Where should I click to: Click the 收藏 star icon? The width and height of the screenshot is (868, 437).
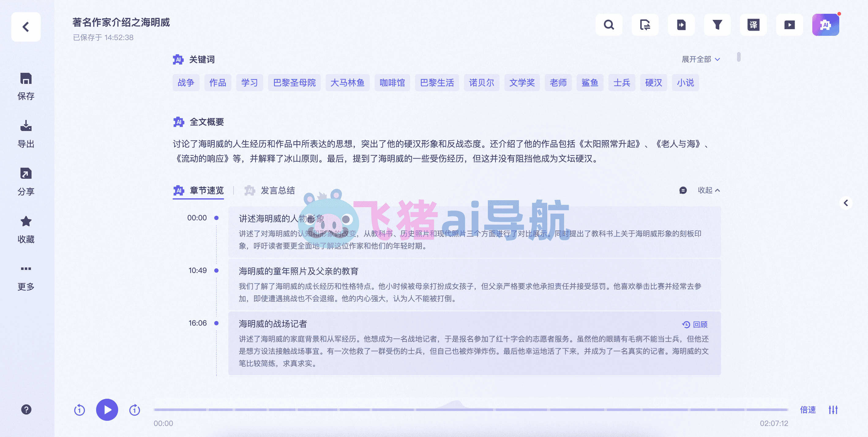coord(26,221)
